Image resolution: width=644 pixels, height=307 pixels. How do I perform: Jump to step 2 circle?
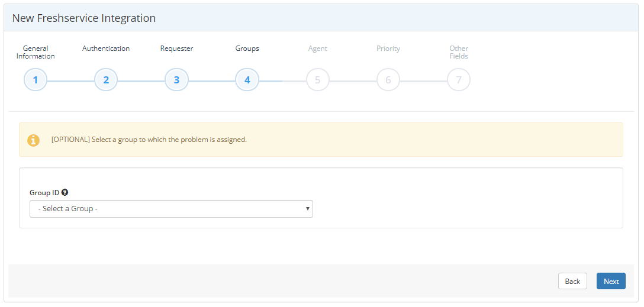click(x=106, y=80)
